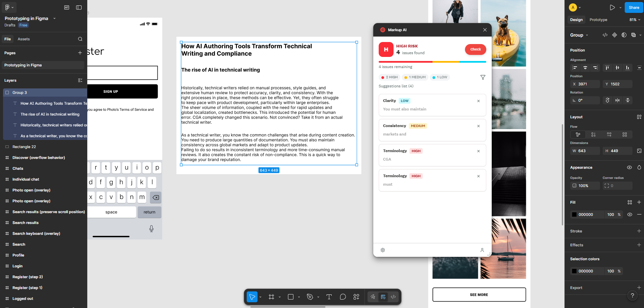Image resolution: width=644 pixels, height=308 pixels.
Task: Align left icon in Alignment section
Action: [575, 68]
